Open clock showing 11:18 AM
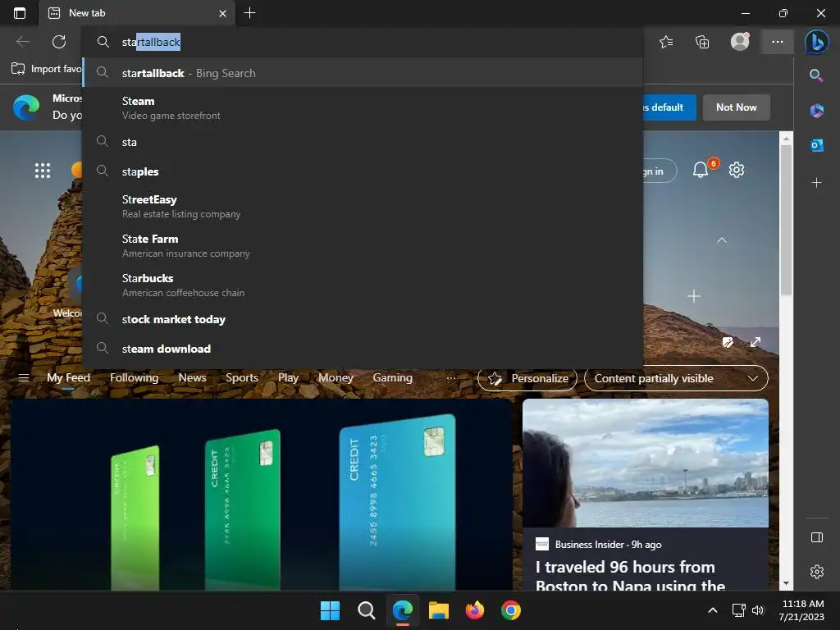Viewport: 840px width, 630px height. (801, 610)
